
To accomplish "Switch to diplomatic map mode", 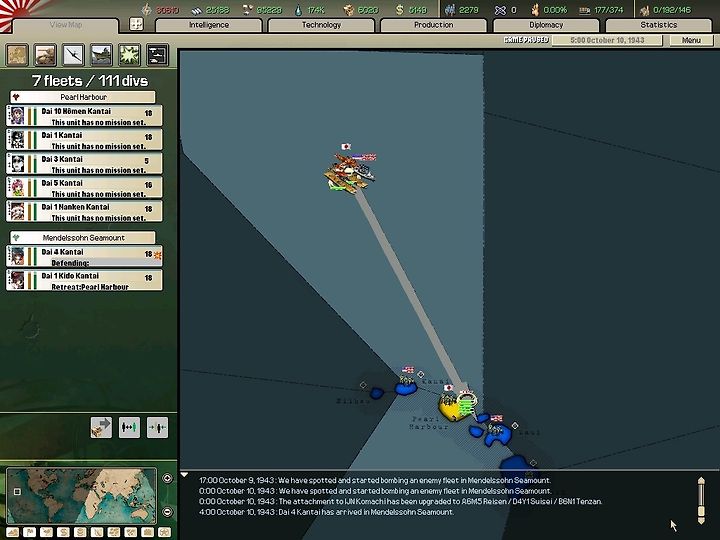I will (x=147, y=533).
